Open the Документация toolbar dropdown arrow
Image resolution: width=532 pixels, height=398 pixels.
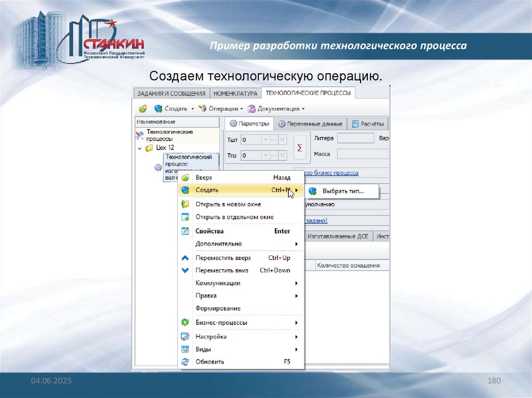[303, 109]
